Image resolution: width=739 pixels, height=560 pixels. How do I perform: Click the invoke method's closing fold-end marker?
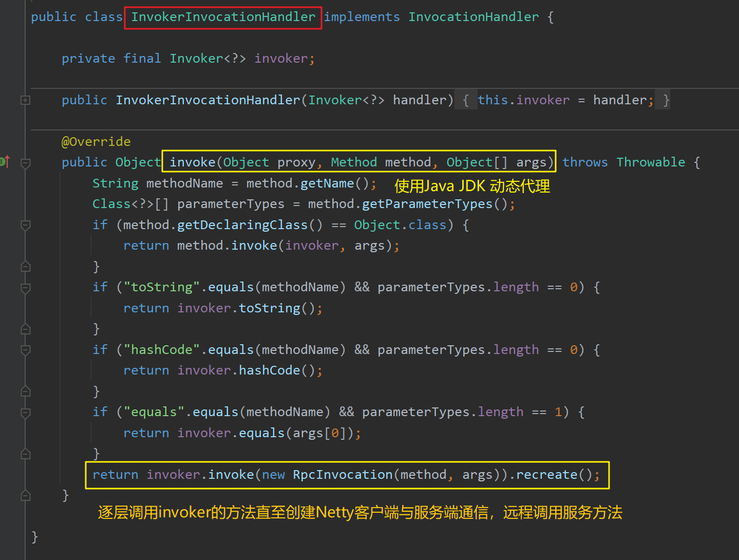click(25, 496)
